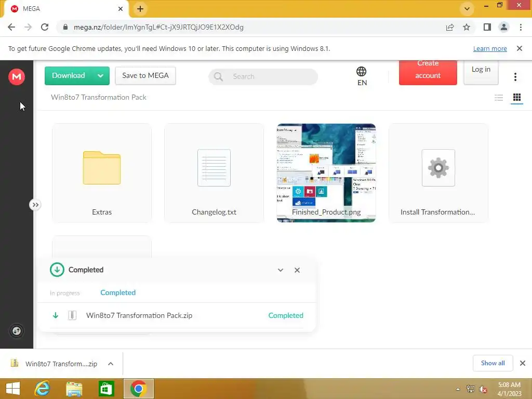Click the search magnifier icon
Viewport: 532px width, 399px height.
point(219,77)
